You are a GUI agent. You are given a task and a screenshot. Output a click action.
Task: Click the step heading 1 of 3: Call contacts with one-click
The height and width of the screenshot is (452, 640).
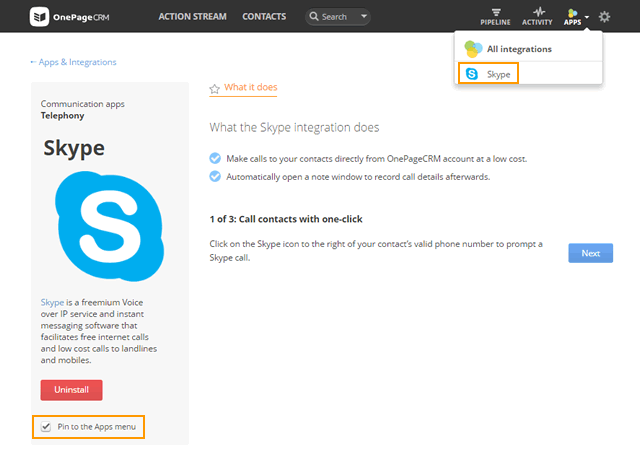pyautogui.click(x=286, y=219)
